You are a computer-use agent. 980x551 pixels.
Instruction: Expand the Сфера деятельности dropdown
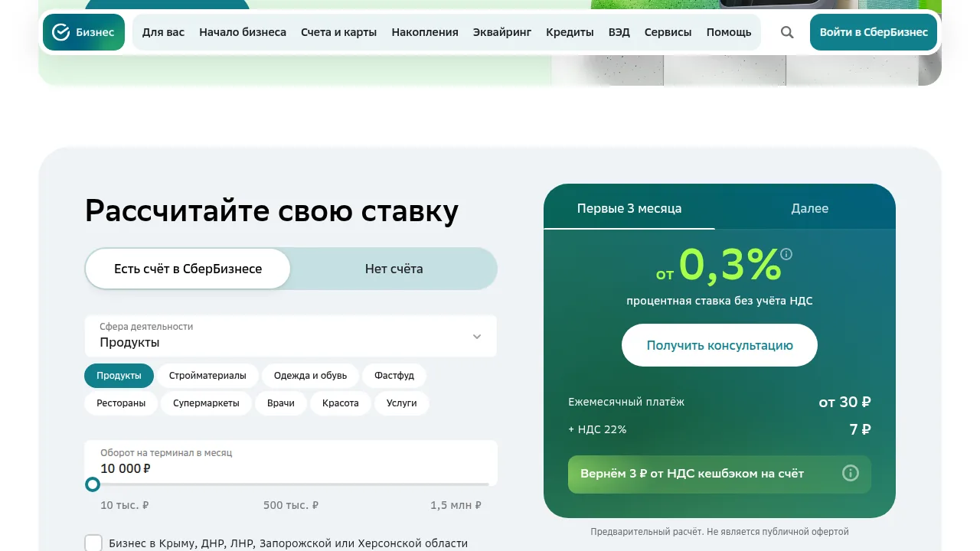[291, 336]
